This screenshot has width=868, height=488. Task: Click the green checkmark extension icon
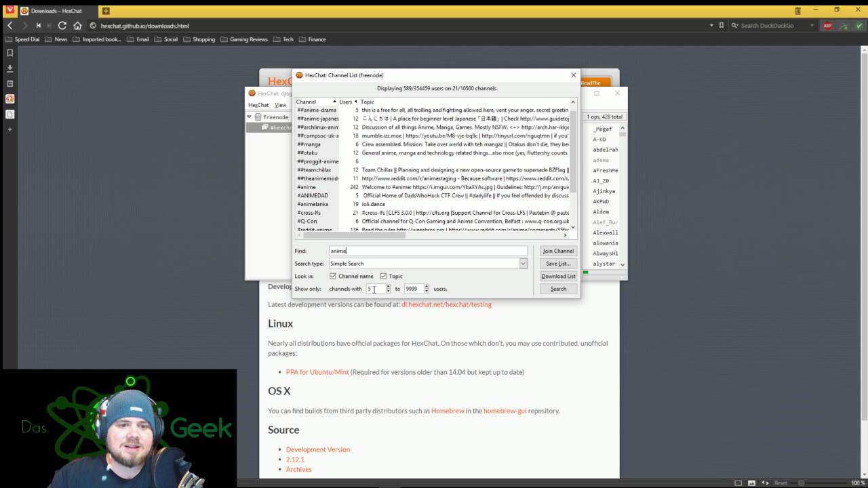click(x=859, y=26)
